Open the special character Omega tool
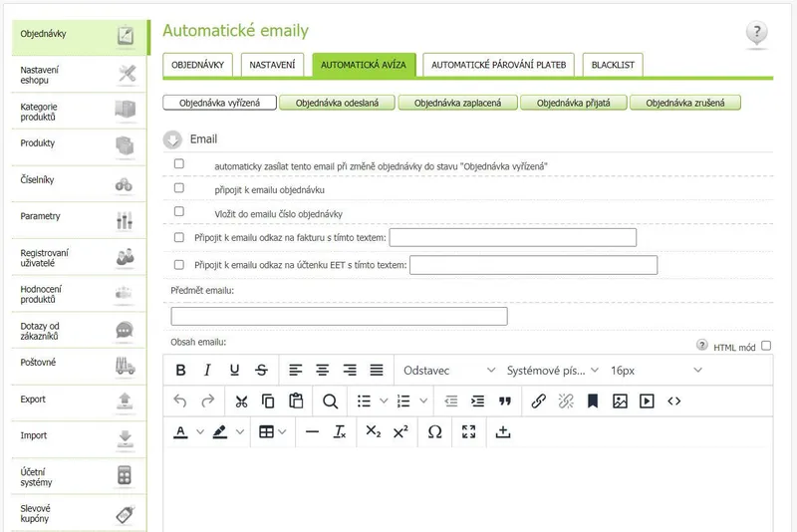Screen dimensions: 797x532 click(434, 432)
